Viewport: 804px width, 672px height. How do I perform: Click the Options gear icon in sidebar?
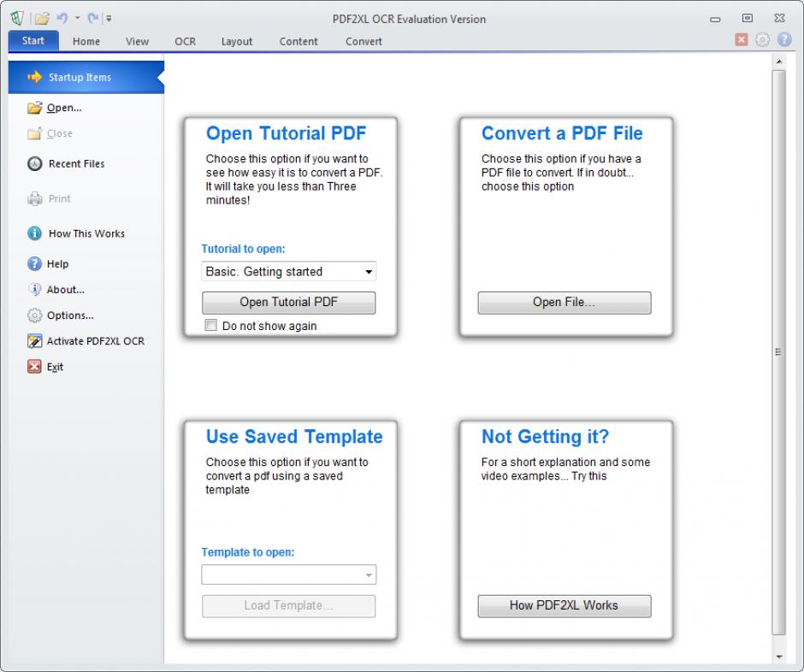click(x=34, y=315)
